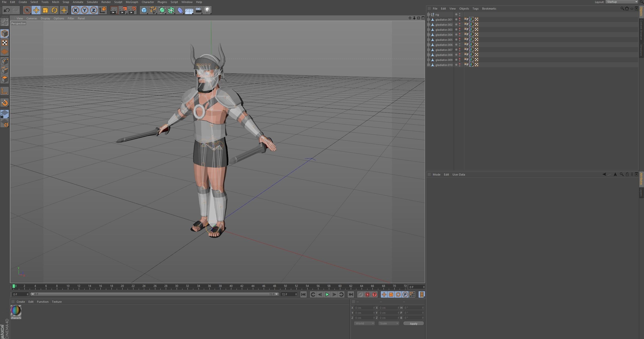644x339 pixels.
Task: Expand the gladiator.007 object
Action: 429,50
